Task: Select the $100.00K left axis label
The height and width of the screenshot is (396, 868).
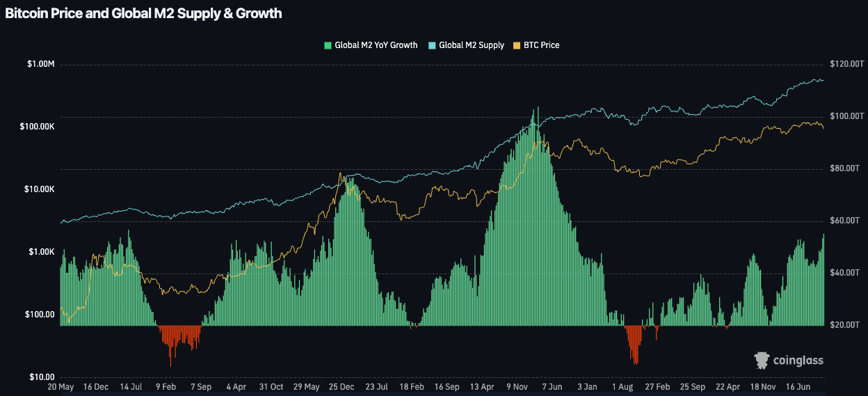Action: (37, 127)
